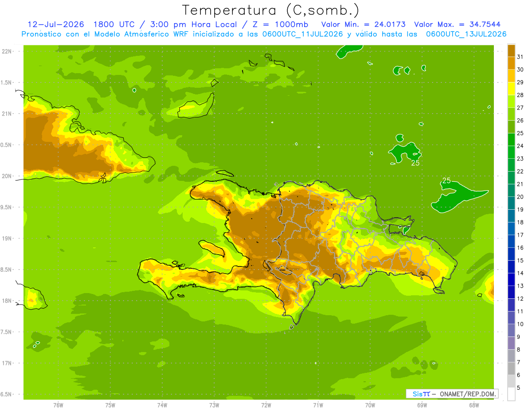Click the '76W' longitude label
This screenshot has width=532, height=411.
coord(58,405)
